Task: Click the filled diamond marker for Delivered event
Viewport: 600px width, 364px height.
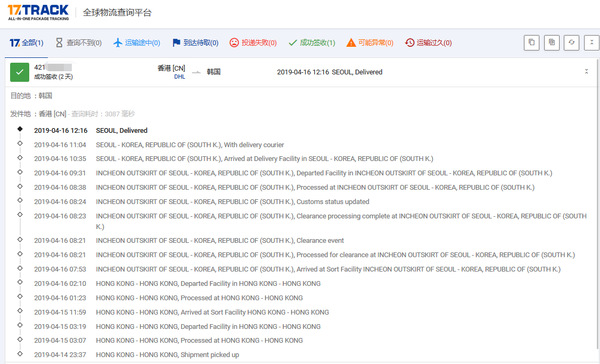Action: point(20,129)
